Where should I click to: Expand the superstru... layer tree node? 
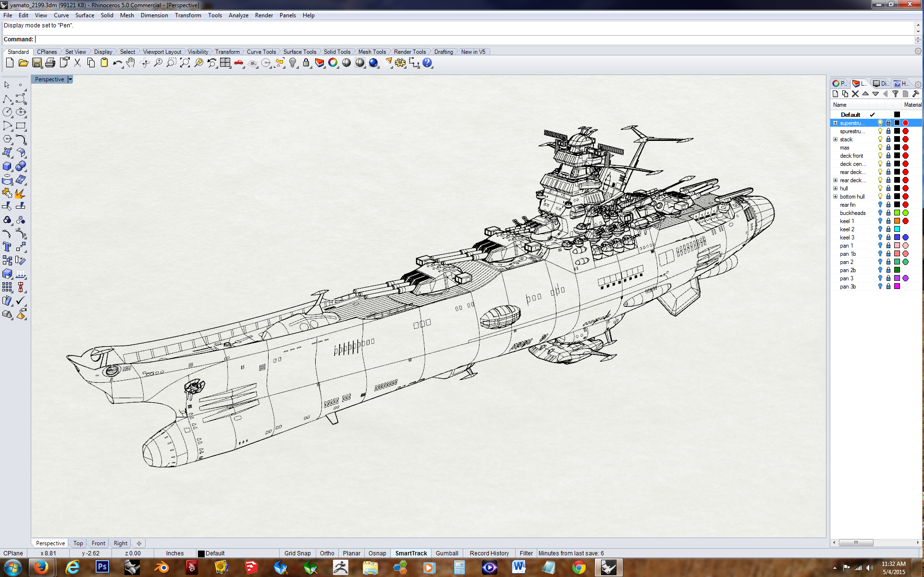(x=836, y=123)
